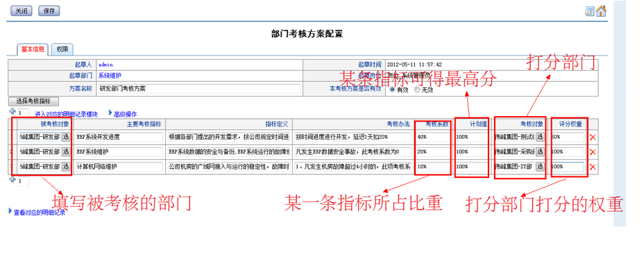Click the 选择考核指标 button
The height and width of the screenshot is (273, 644).
34,101
